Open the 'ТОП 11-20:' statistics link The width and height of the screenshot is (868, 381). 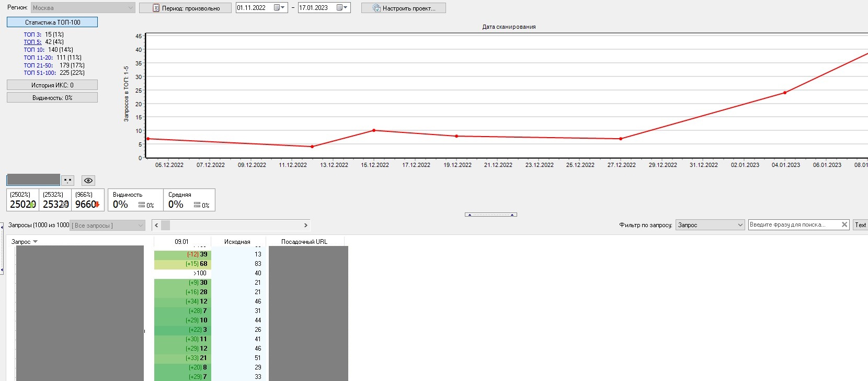38,58
